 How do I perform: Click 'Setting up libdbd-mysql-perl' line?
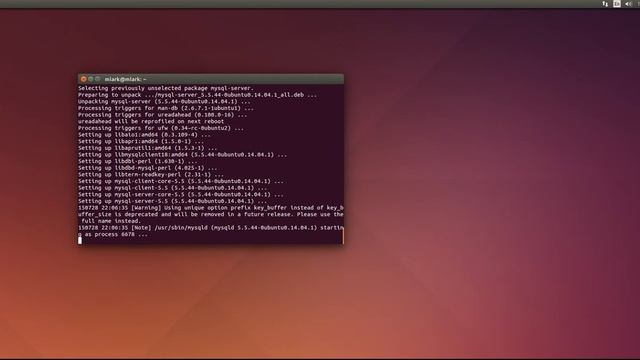147,168
